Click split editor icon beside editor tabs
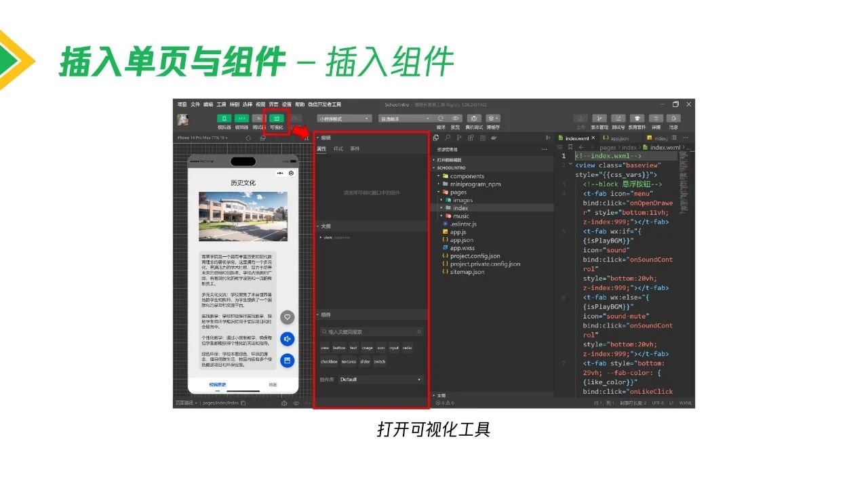This screenshot has height=488, width=868. coord(673,138)
